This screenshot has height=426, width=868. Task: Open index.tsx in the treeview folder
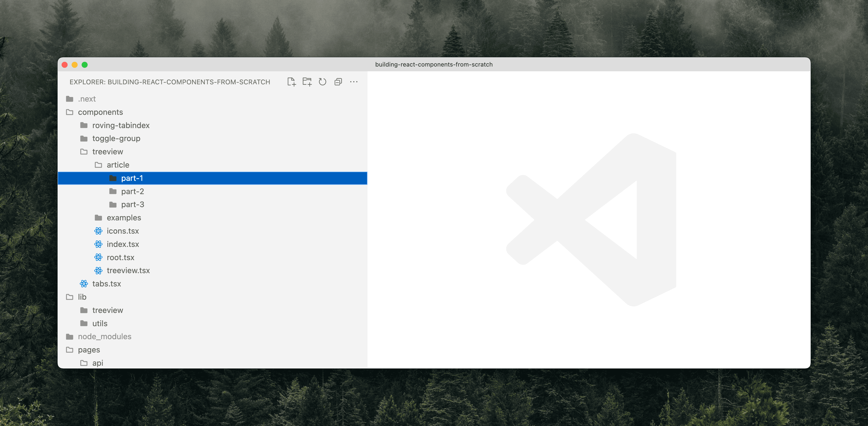(x=123, y=244)
